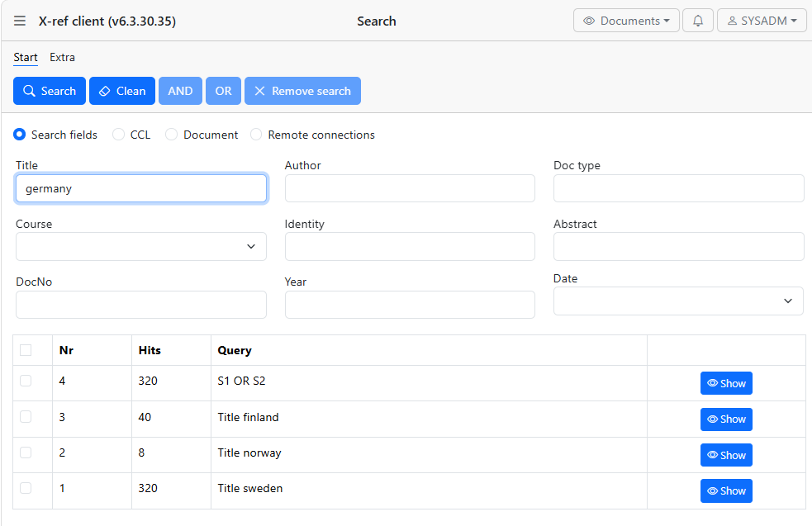Focus the Identity input field

[x=410, y=246]
